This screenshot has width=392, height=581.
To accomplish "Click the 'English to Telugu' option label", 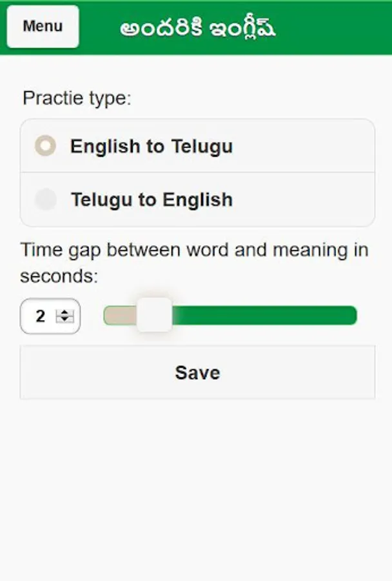I will [x=151, y=147].
